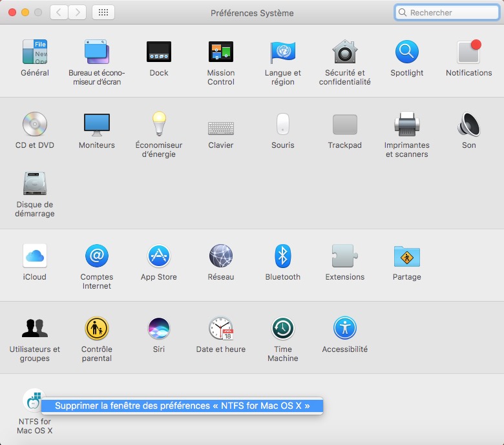Screen dimensions: 504x445
Task: Go forward with the right chevron button
Action: pyautogui.click(x=77, y=12)
